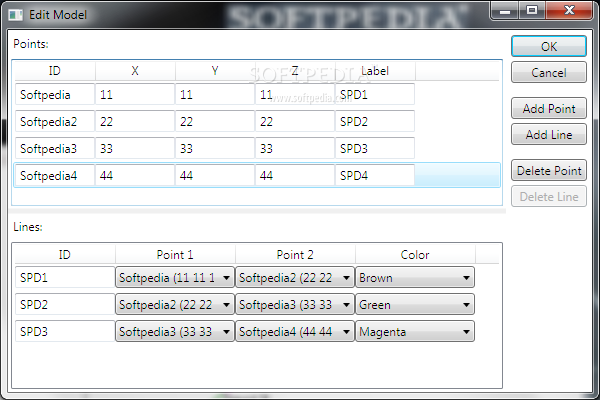Screen dimensions: 600x400
Task: Open Point 2 dropdown for line SPD3
Action: (x=295, y=331)
